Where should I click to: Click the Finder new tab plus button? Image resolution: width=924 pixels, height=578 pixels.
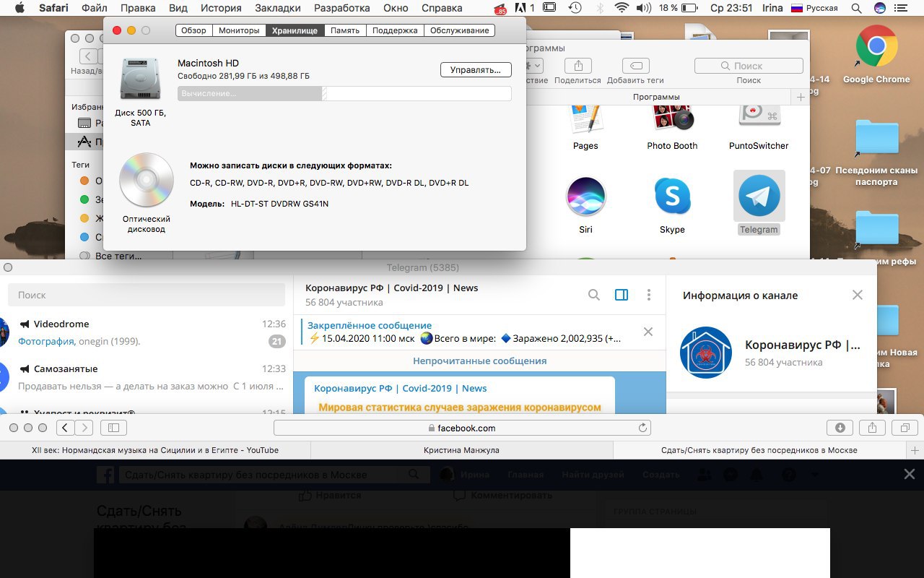801,97
